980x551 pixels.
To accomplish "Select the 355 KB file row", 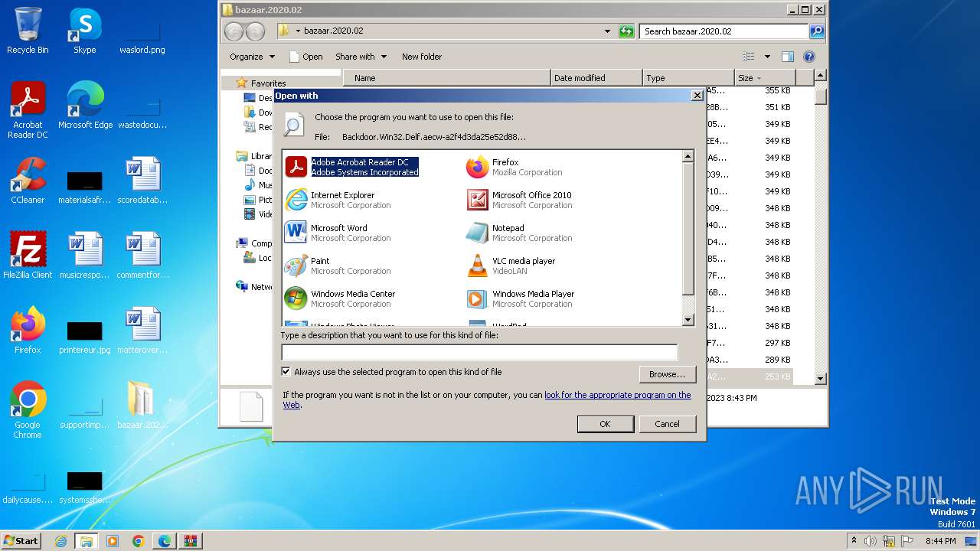I will click(749, 90).
